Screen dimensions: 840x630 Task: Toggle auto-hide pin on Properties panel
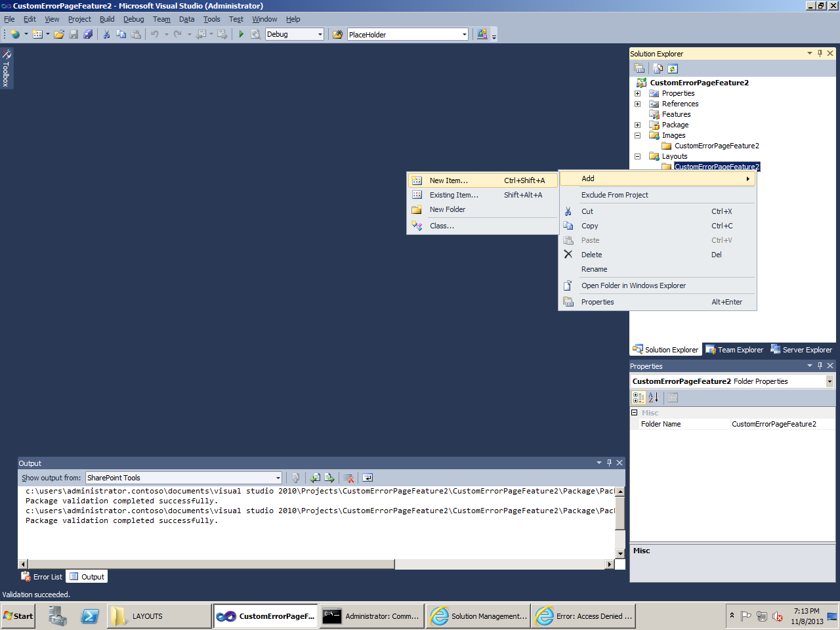click(x=820, y=366)
